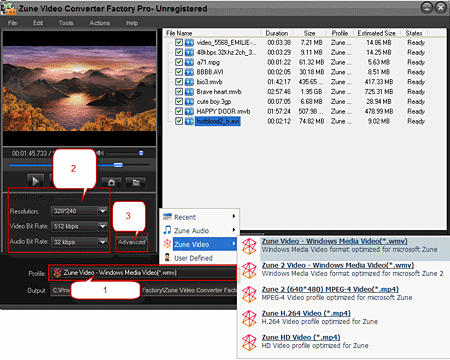Open the File menu
The width and height of the screenshot is (450, 360).
13,23
